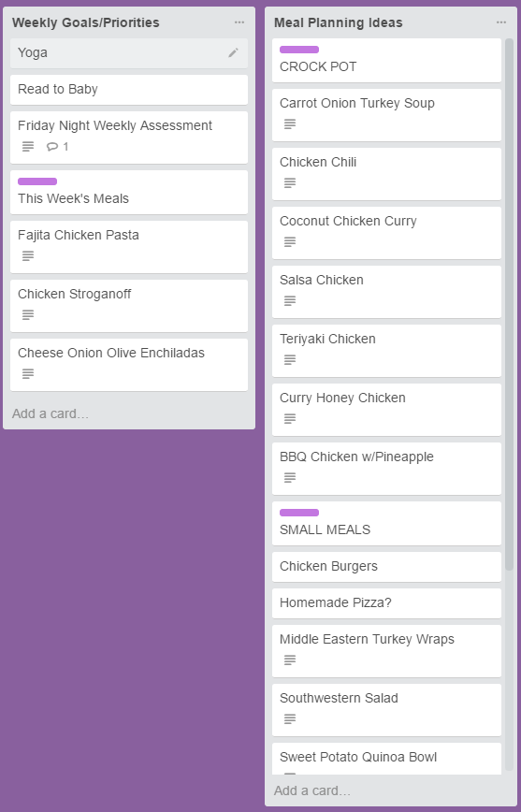521x812 pixels.
Task: Open the Weekly Goals/Priorities list menu dots
Action: 239,22
